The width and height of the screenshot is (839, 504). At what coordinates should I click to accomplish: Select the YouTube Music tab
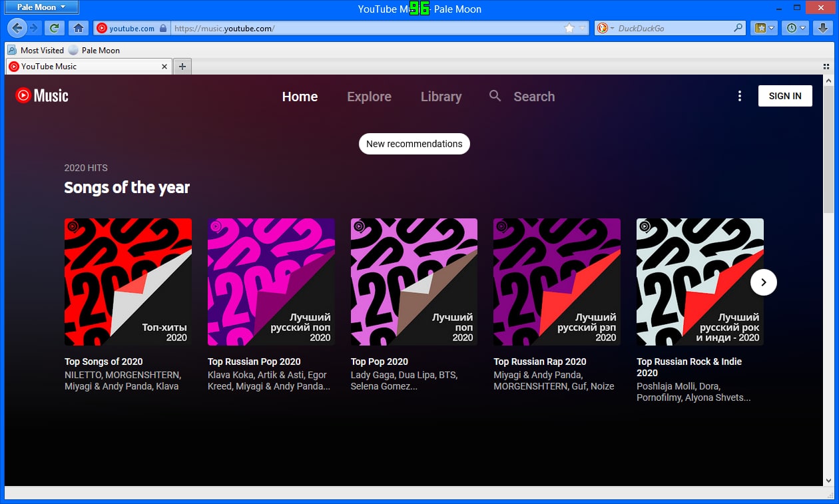[89, 66]
